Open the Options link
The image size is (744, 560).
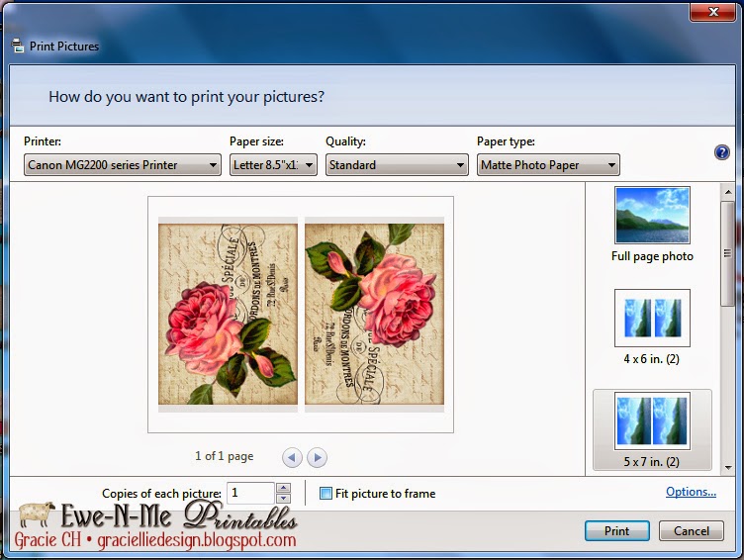coord(691,492)
